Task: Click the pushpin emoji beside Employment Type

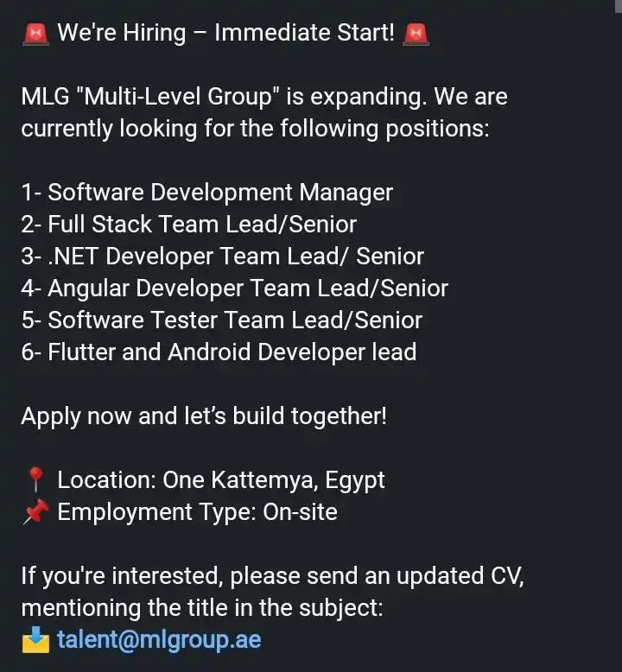Action: pos(35,511)
